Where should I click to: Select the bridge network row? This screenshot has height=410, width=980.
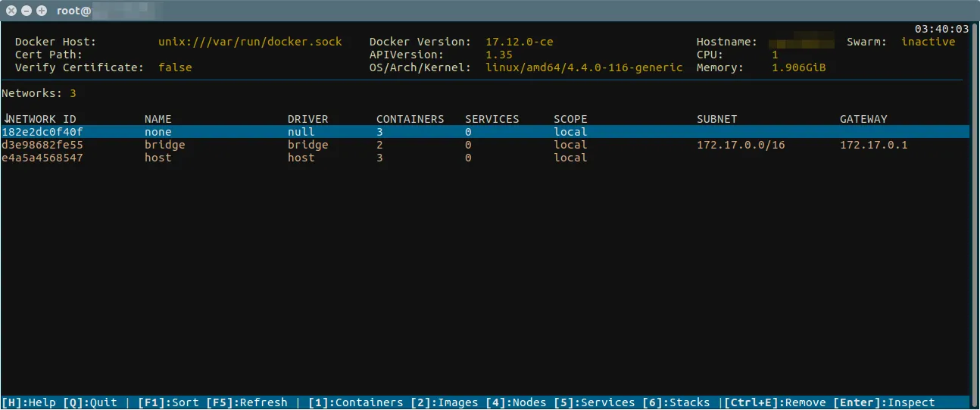point(164,145)
